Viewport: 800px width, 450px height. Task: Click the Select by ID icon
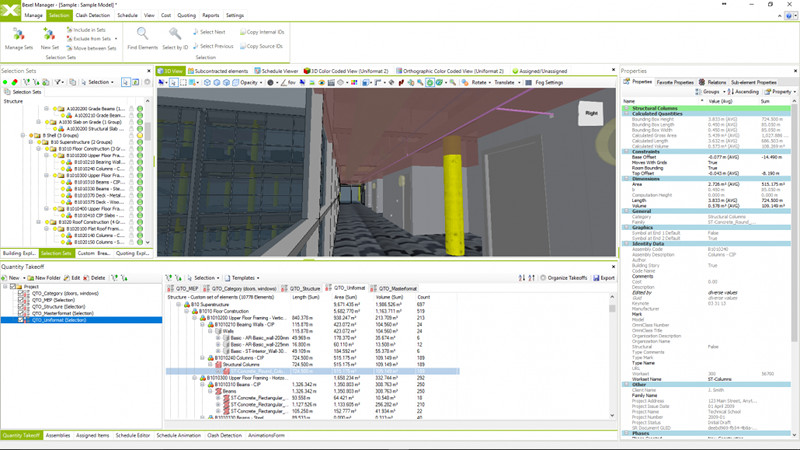click(174, 34)
